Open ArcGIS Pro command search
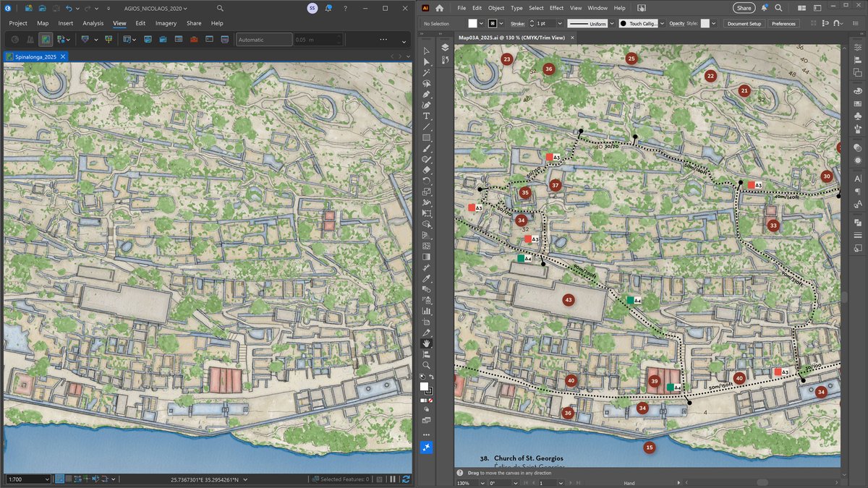The width and height of the screenshot is (868, 488). point(220,8)
